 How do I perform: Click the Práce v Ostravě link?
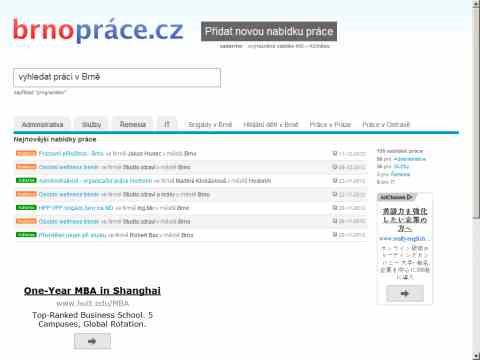[386, 124]
